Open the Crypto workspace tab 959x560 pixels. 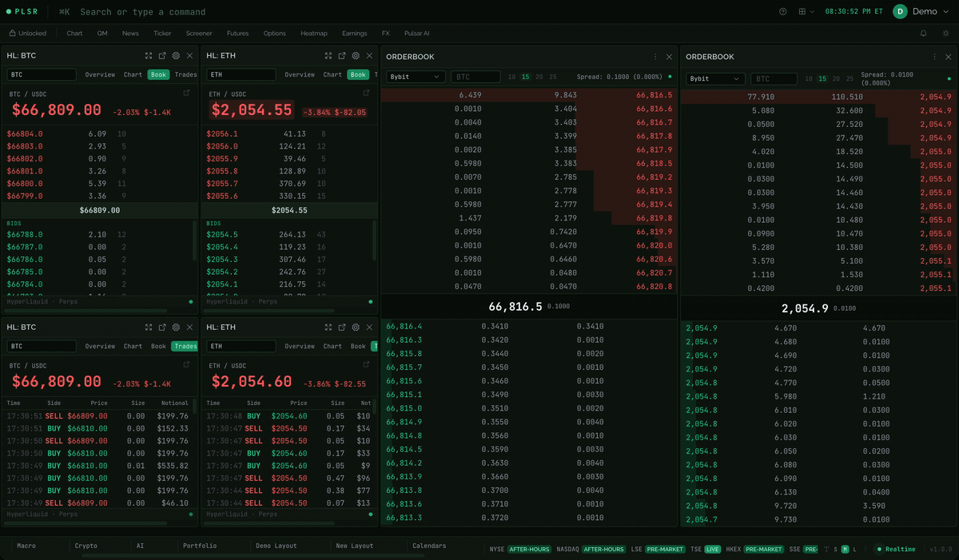click(86, 546)
